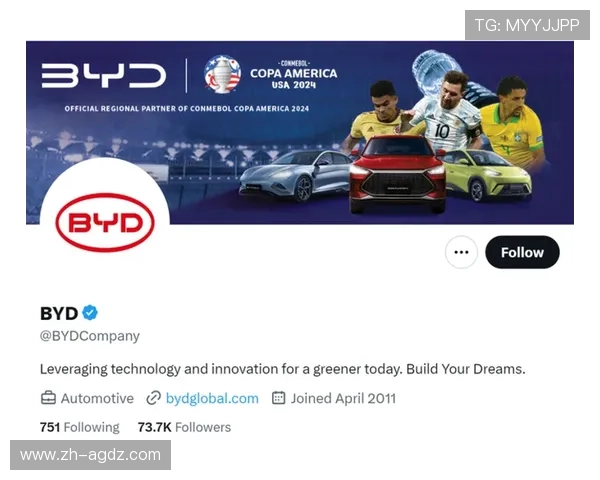Click the briefcase Automotive category icon
600x480 pixels.
[x=48, y=398]
